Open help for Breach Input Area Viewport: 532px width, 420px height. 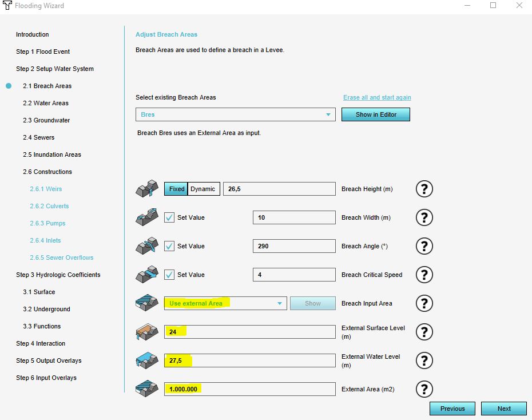[x=423, y=303]
